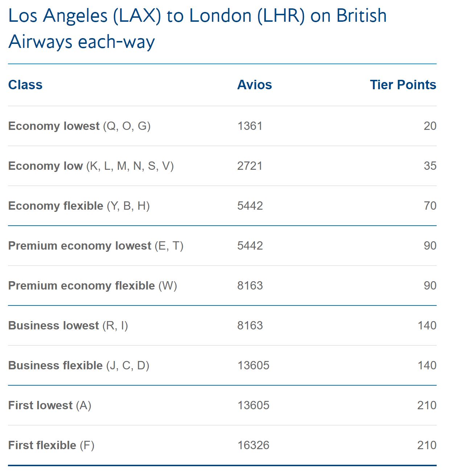Click the 16326 Avios value
449x476 pixels.
254,445
